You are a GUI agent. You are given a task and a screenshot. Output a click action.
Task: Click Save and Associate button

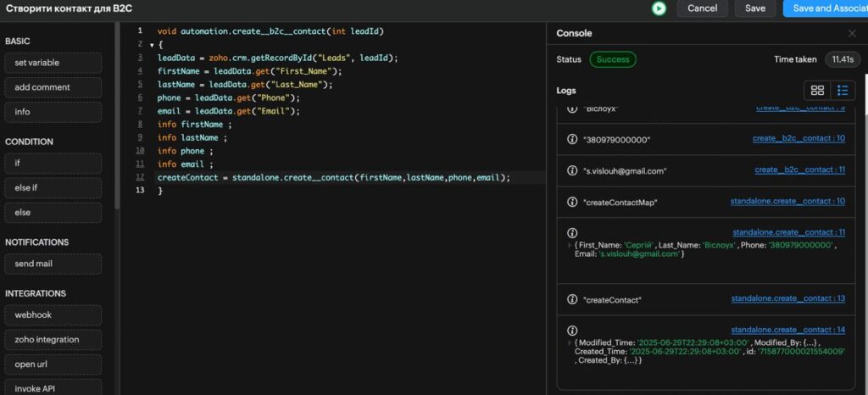pos(827,8)
